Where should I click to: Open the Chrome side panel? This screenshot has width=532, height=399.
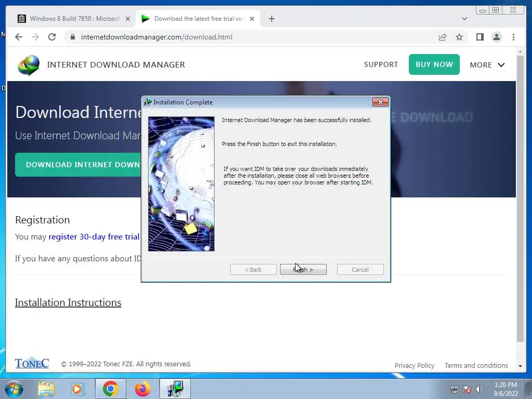point(480,37)
